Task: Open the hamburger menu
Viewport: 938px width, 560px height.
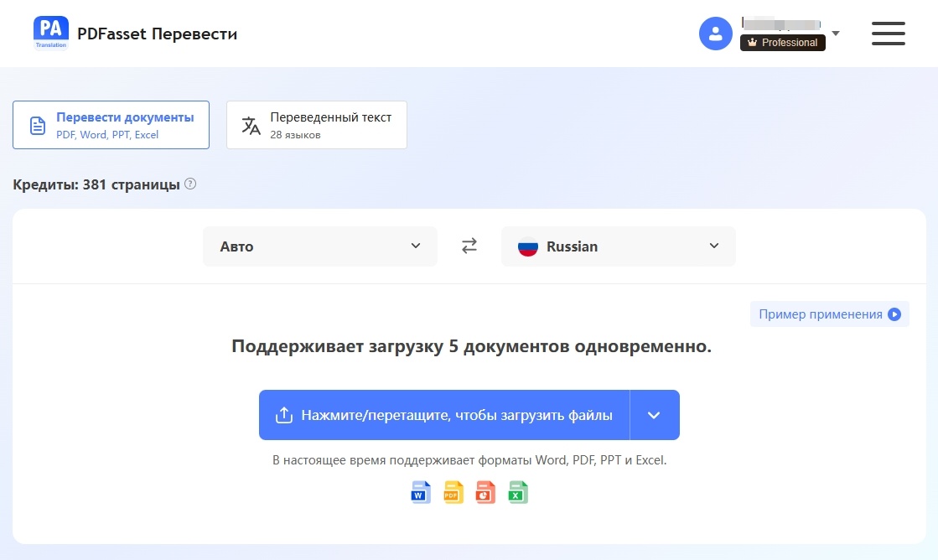Action: click(x=888, y=34)
